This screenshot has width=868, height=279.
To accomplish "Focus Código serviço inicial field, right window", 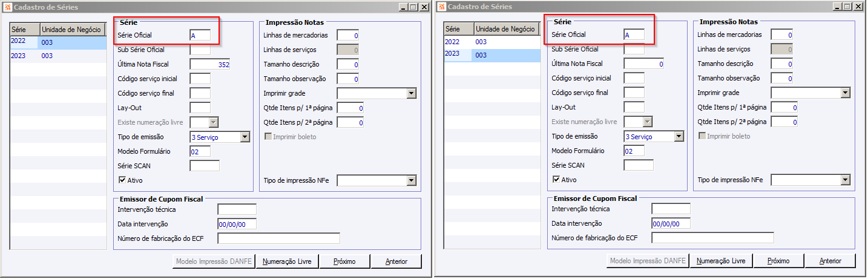I will coord(634,78).
